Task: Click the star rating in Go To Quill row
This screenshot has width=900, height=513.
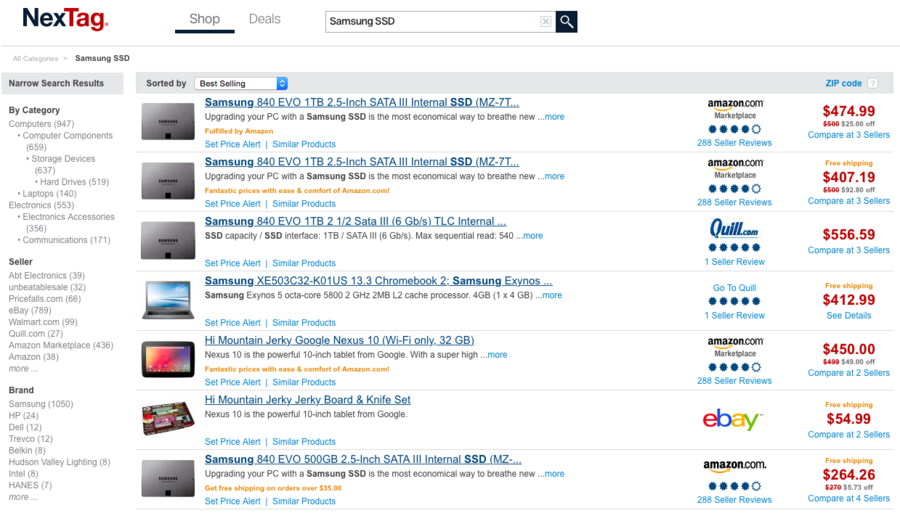Action: click(x=734, y=301)
